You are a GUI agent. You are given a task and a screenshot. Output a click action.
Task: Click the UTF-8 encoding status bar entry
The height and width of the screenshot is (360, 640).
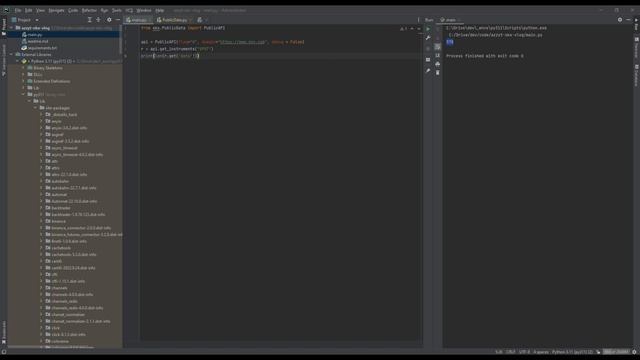tap(524, 352)
